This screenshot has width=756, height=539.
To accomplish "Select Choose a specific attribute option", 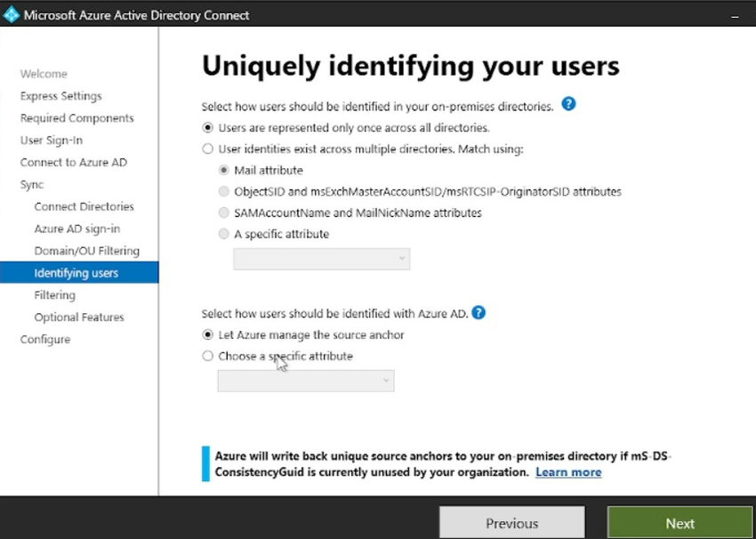I will click(x=206, y=356).
